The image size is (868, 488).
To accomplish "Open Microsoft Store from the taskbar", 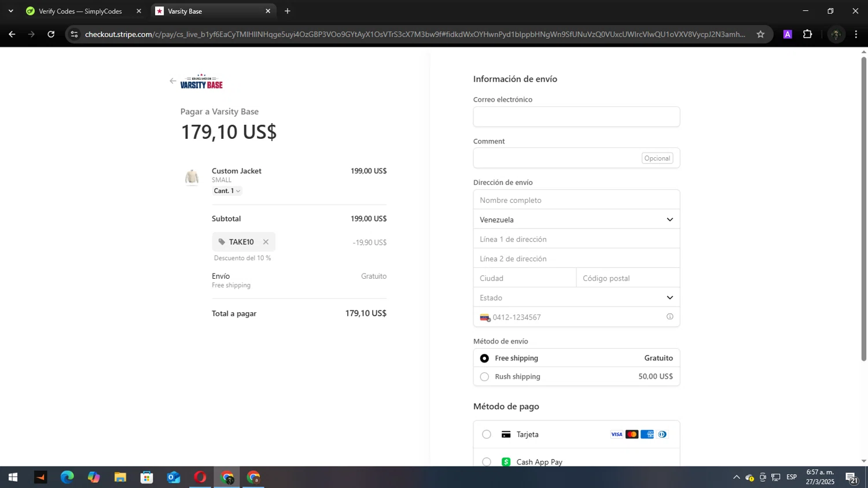I will click(x=147, y=477).
